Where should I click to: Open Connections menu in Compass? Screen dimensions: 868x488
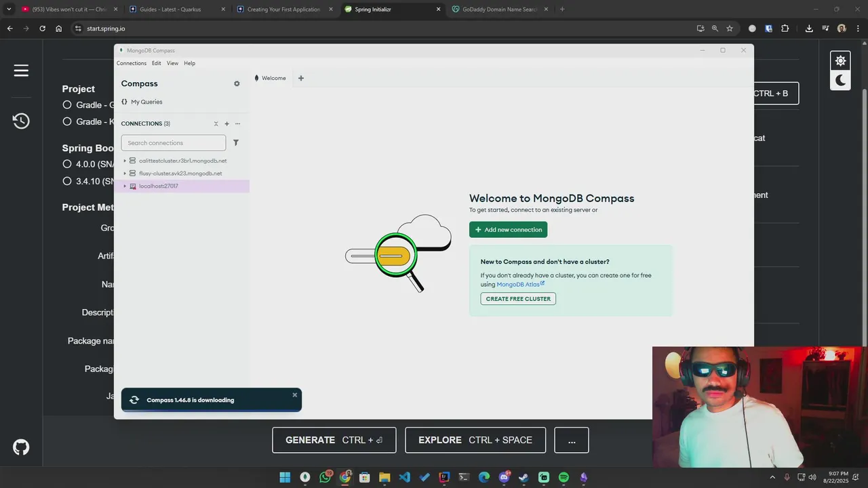(x=132, y=63)
